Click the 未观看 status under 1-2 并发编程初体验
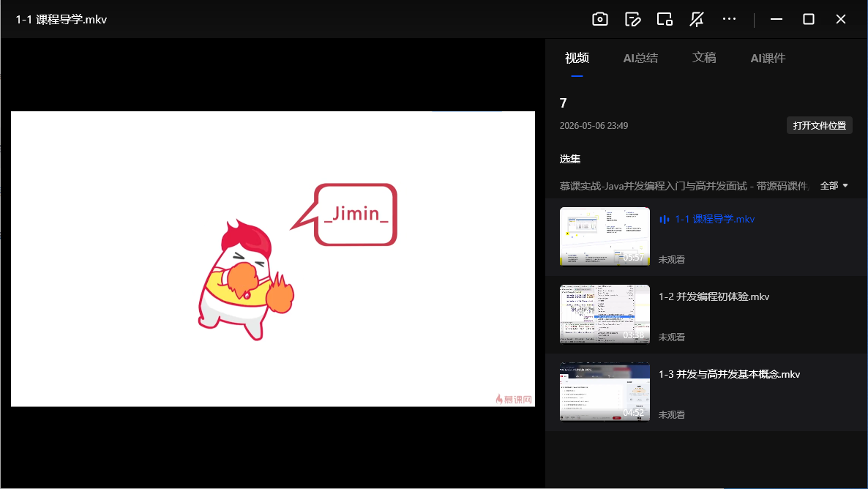Screen dimensions: 868x489 (671, 337)
